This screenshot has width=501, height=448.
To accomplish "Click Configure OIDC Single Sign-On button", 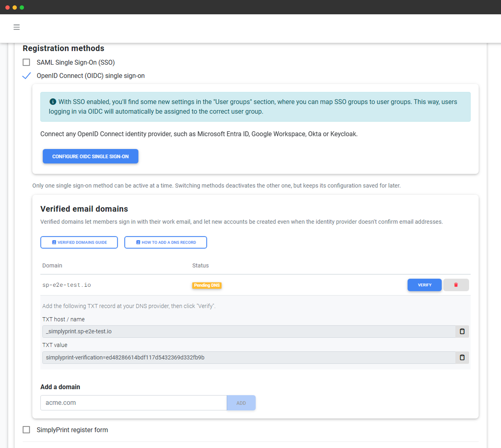I will coord(91,156).
